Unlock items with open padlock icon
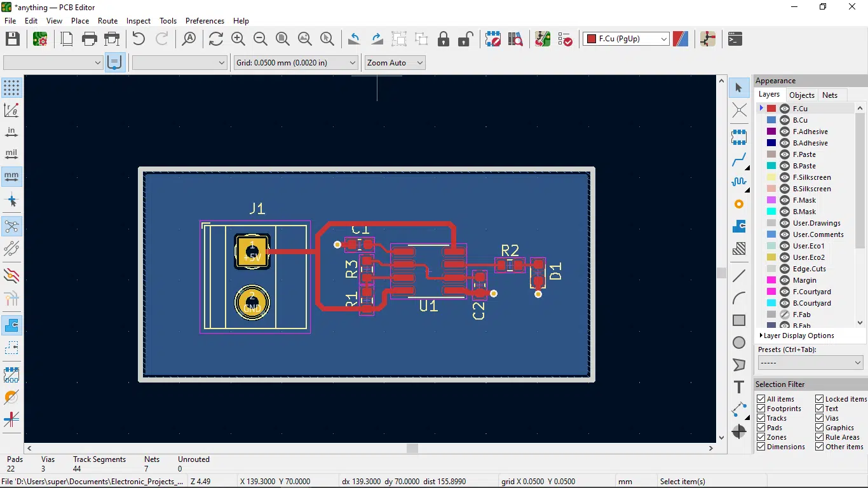 point(466,39)
